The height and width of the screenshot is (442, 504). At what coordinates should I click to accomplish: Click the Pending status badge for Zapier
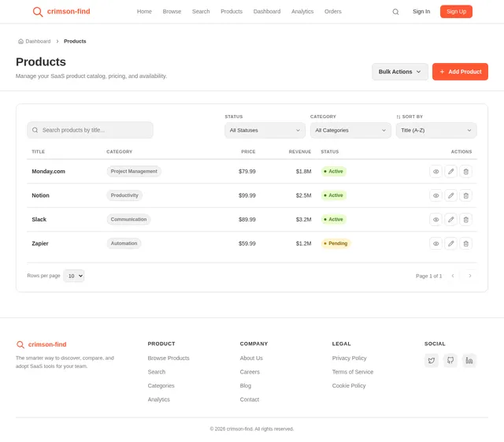pos(335,243)
